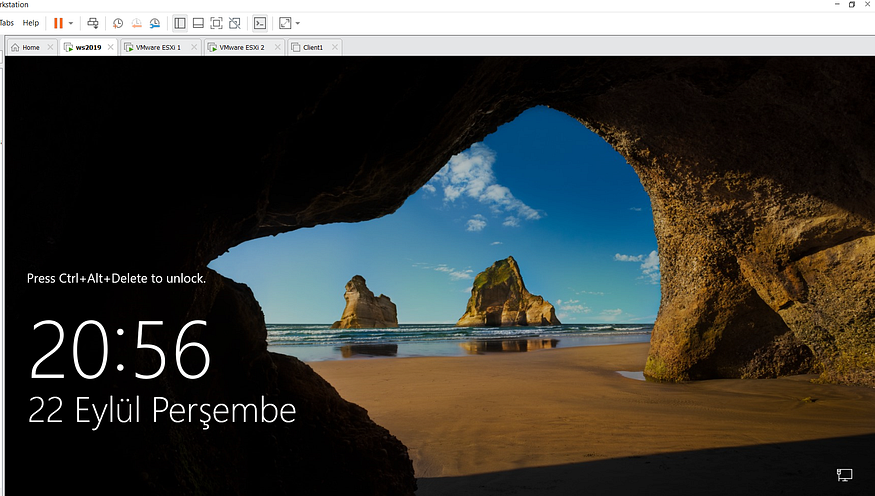Open the Help menu
This screenshot has width=875, height=496.
click(x=31, y=23)
